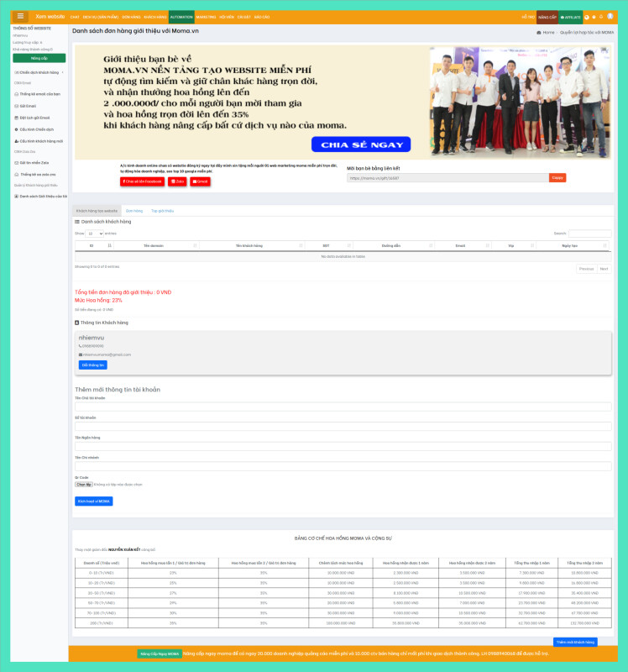Focus the Tên Chủ tài khoản field

[343, 407]
